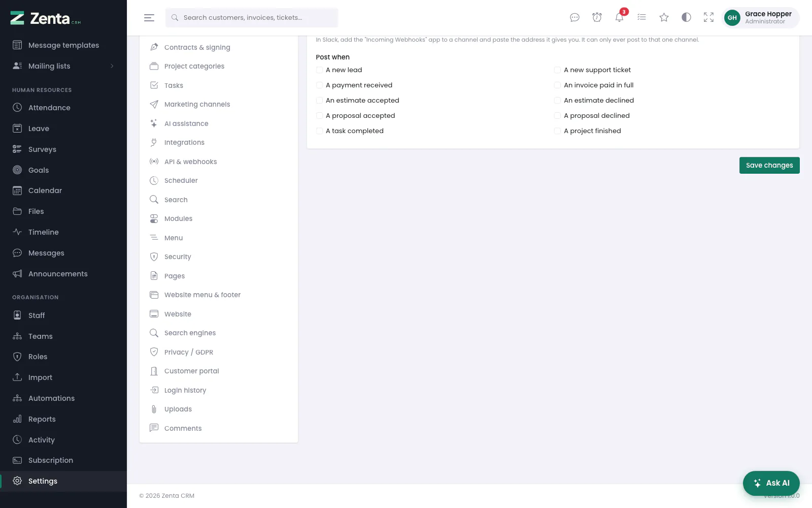This screenshot has height=508, width=812.
Task: Enter fullscreen with the expand arrows icon
Action: click(x=708, y=18)
